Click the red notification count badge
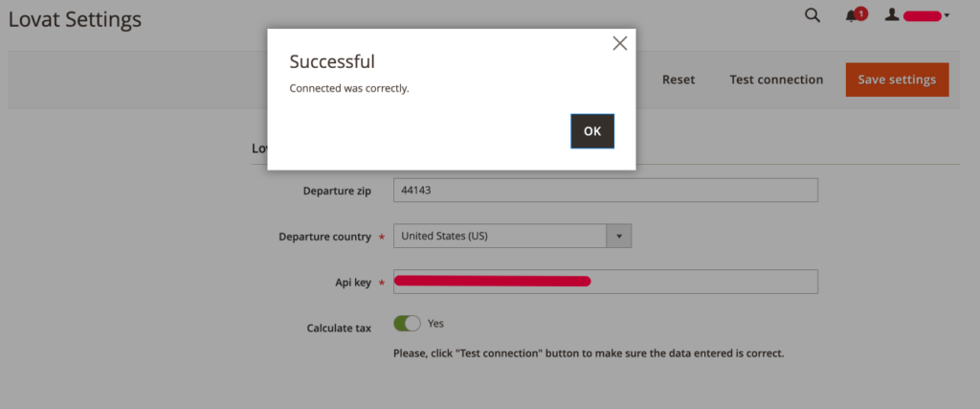This screenshot has height=409, width=980. (x=861, y=13)
